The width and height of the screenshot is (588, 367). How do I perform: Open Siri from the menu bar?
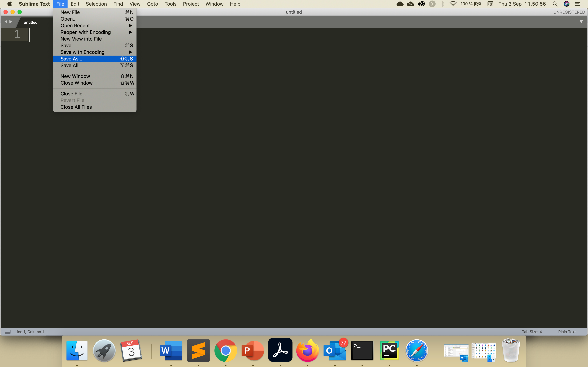click(566, 4)
